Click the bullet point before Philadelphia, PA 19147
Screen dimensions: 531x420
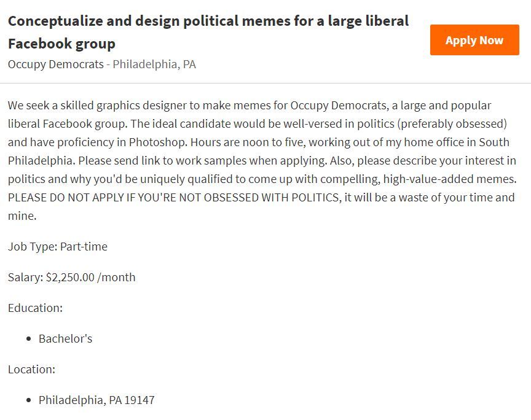coord(28,400)
